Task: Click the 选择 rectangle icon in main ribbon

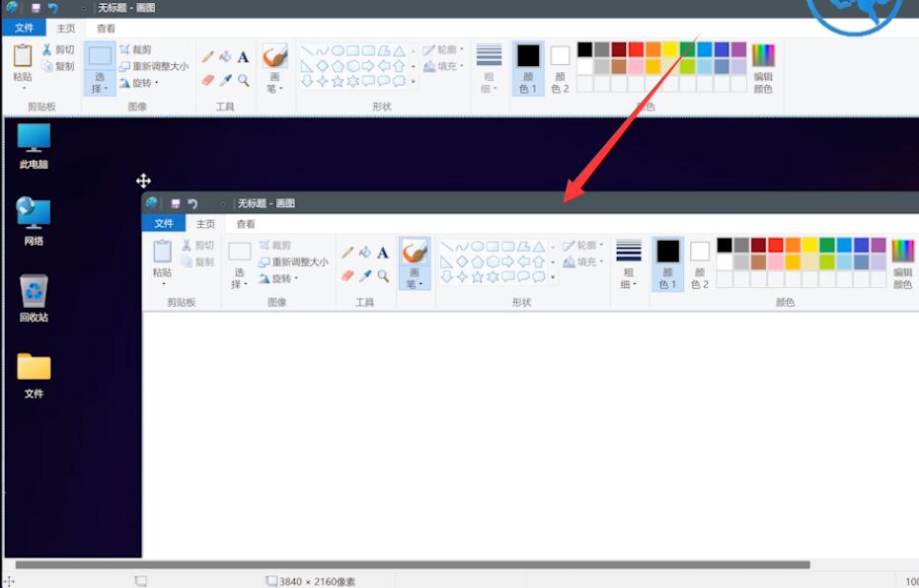Action: tap(100, 55)
